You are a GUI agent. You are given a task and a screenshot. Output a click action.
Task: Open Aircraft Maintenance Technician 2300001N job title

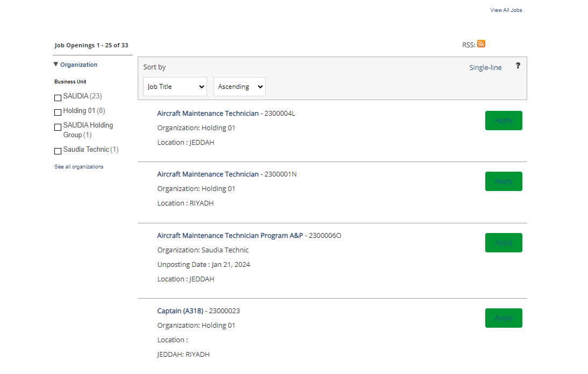pos(208,174)
